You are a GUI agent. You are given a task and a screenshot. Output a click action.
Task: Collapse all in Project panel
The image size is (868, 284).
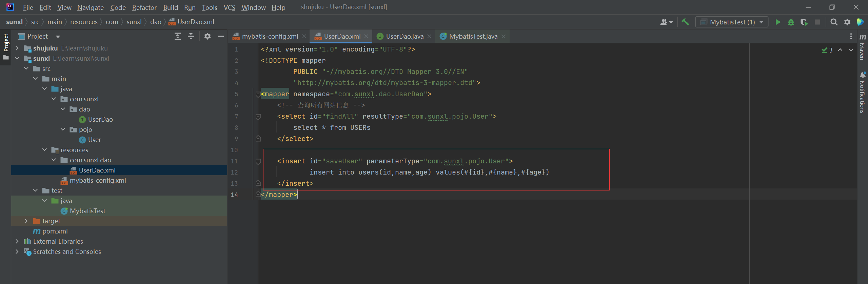point(191,37)
